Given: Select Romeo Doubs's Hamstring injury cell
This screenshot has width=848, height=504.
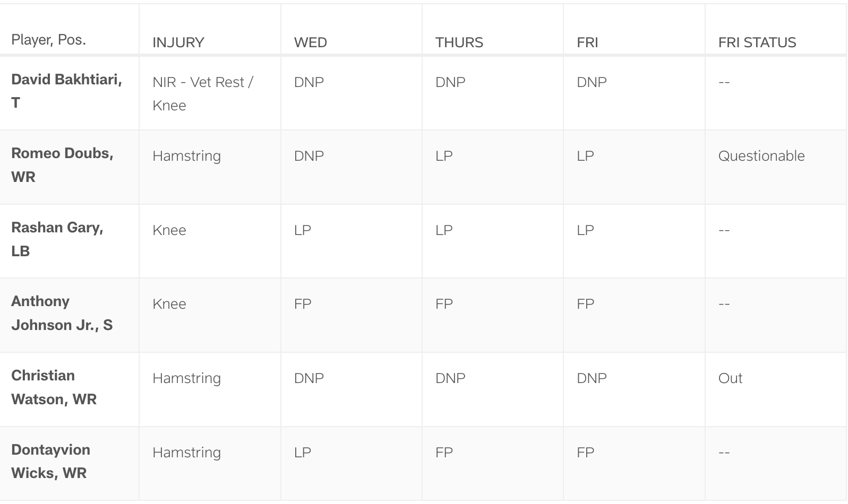Looking at the screenshot, I should [186, 156].
